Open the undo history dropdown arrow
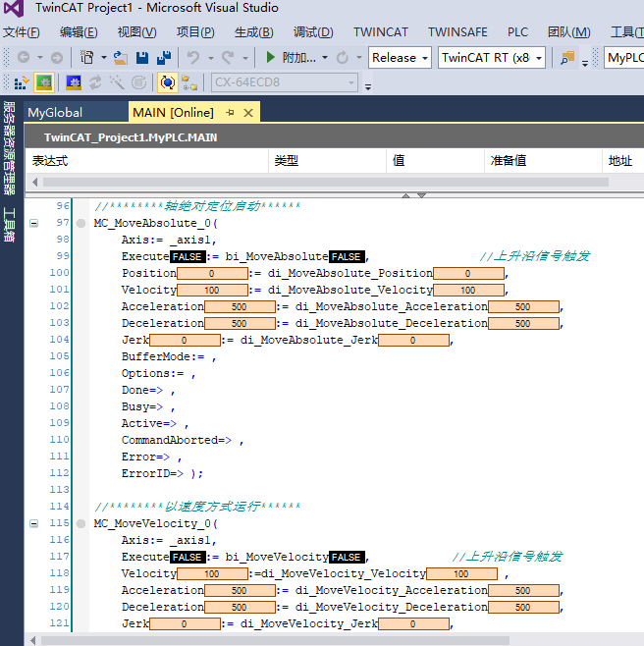The image size is (644, 646). pos(210,58)
